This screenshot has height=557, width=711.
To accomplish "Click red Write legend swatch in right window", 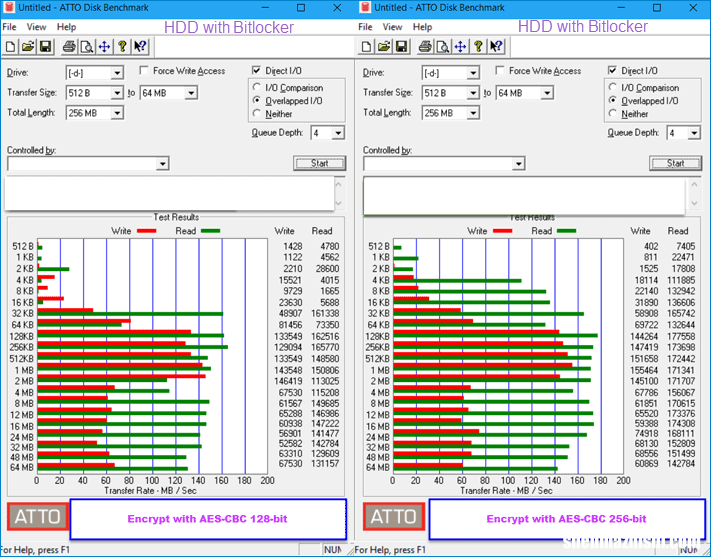I will coord(502,231).
